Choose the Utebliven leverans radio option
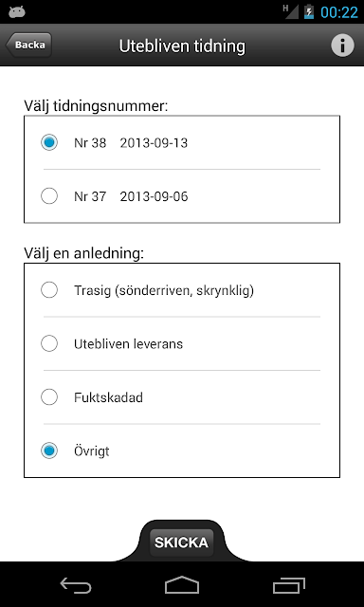 click(49, 343)
